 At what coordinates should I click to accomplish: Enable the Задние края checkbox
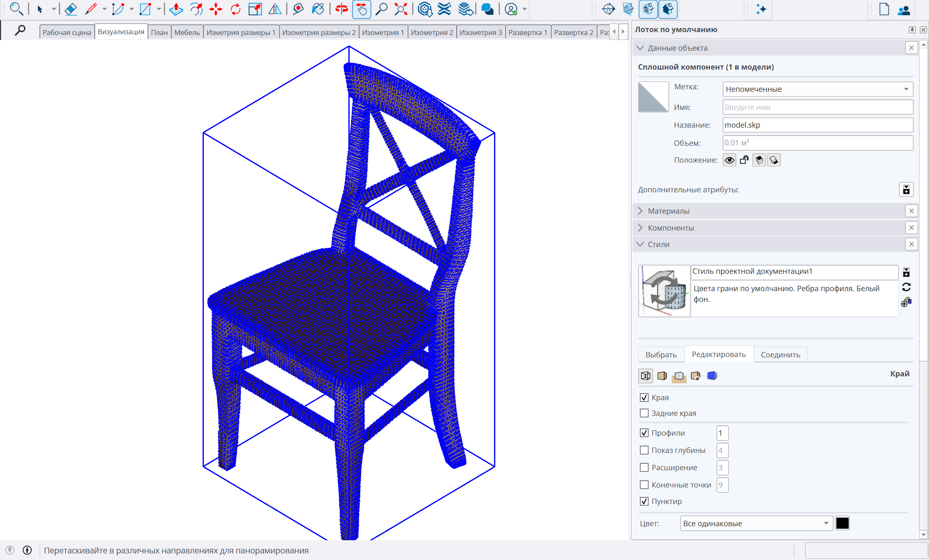point(644,413)
